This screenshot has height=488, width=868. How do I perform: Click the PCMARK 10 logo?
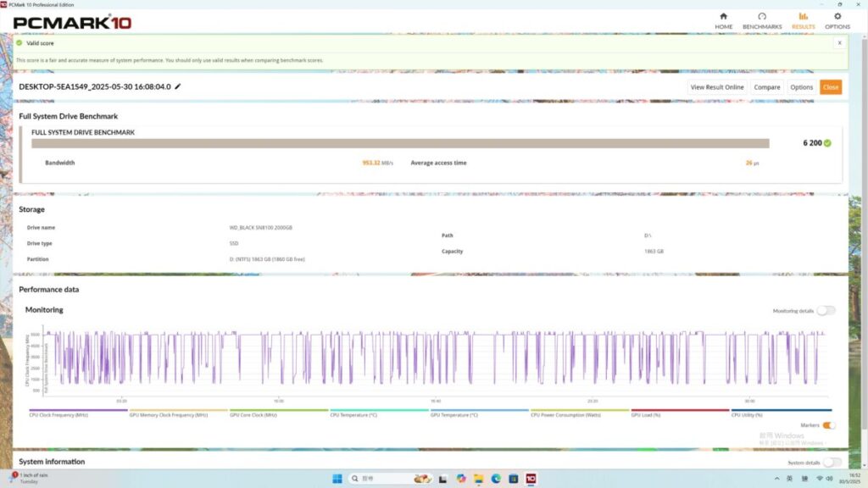click(x=73, y=23)
